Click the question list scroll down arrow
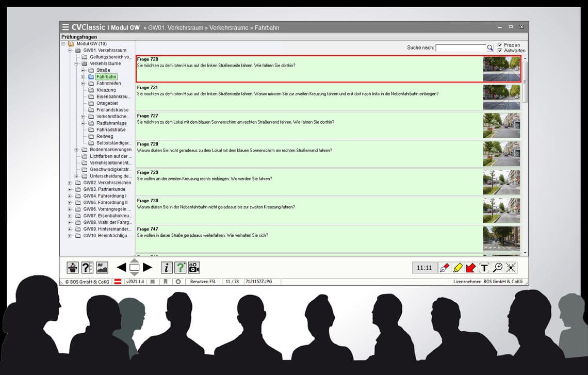Image resolution: width=588 pixels, height=375 pixels. click(525, 253)
